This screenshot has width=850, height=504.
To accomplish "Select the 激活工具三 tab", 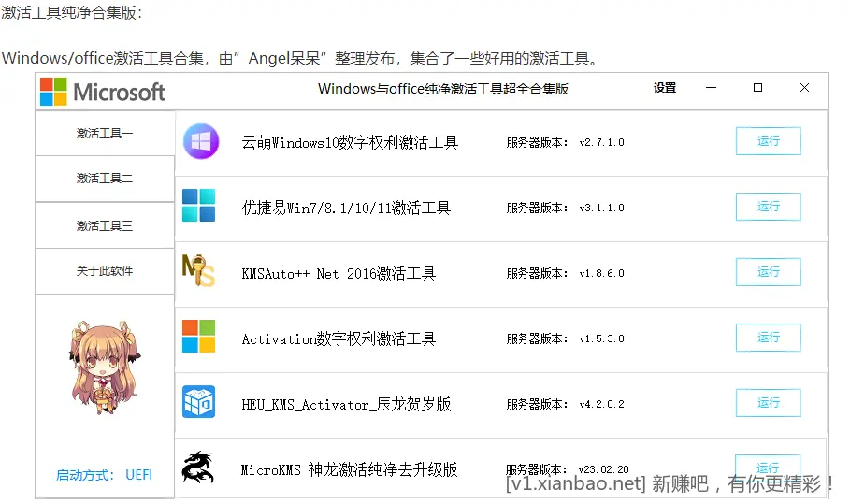I will pos(105,225).
